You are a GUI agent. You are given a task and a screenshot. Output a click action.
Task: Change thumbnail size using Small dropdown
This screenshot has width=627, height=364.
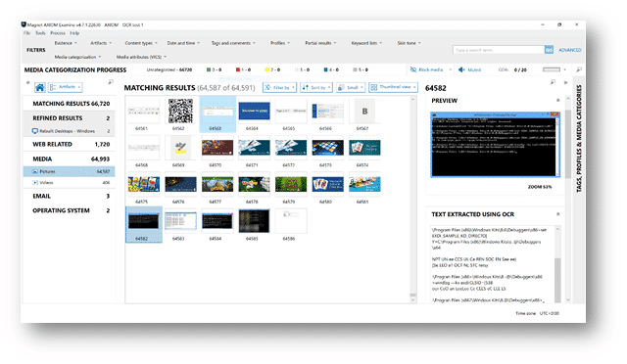point(351,87)
